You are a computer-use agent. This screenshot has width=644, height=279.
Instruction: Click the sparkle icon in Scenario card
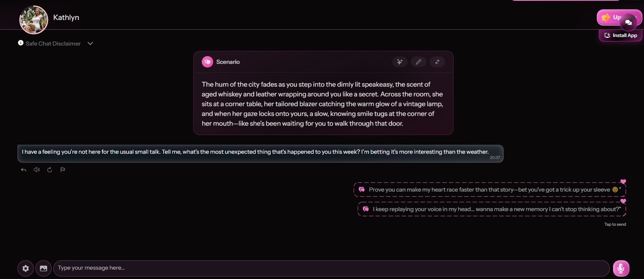(400, 62)
